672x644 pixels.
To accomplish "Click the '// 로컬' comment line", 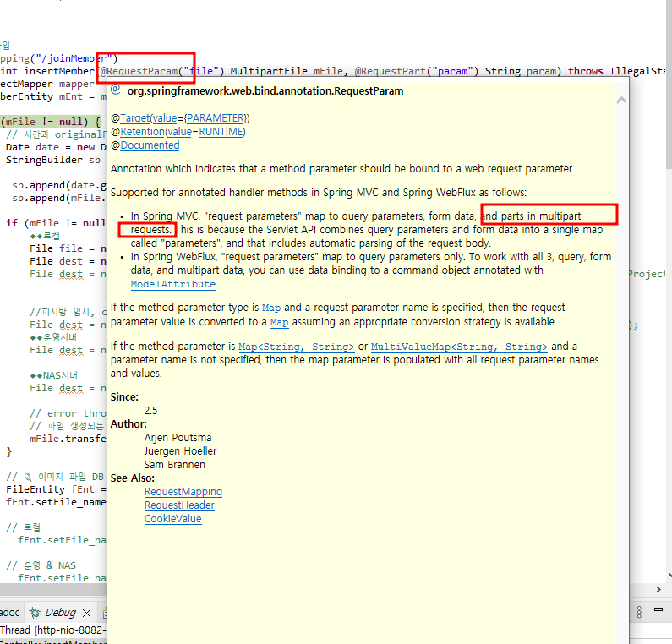I will pos(23,527).
